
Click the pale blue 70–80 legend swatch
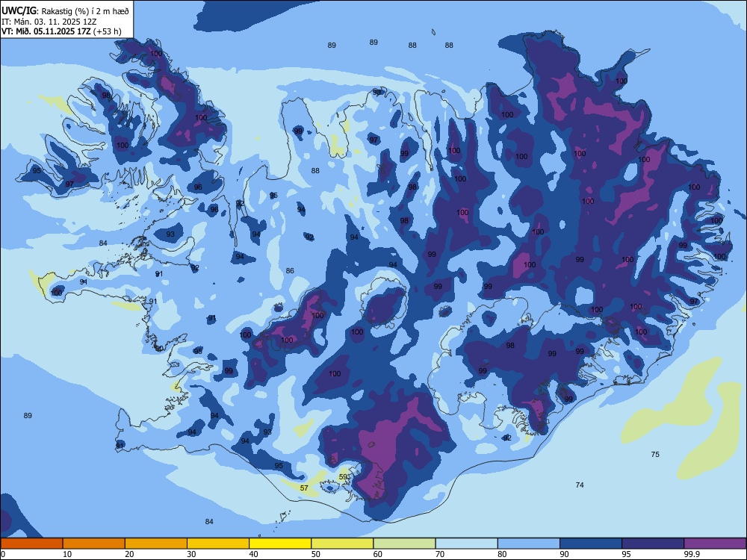tap(466, 544)
